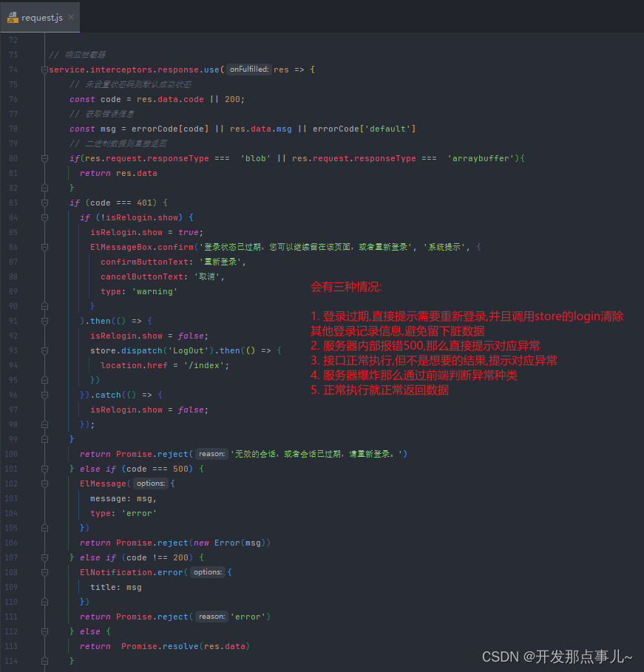644x672 pixels.
Task: Click the fold end marker at line 105
Action: coord(44,528)
